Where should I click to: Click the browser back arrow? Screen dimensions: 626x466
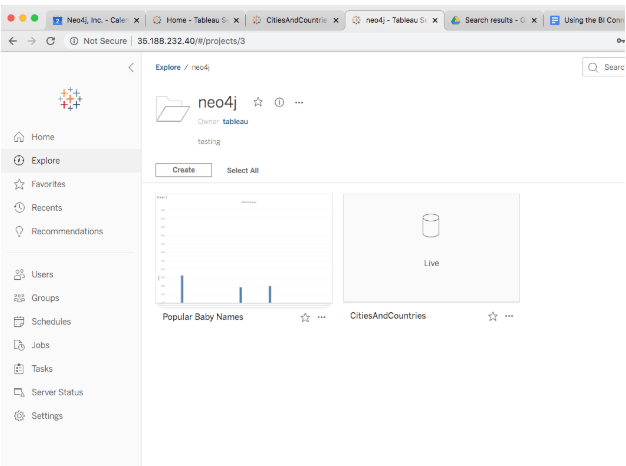(x=13, y=41)
